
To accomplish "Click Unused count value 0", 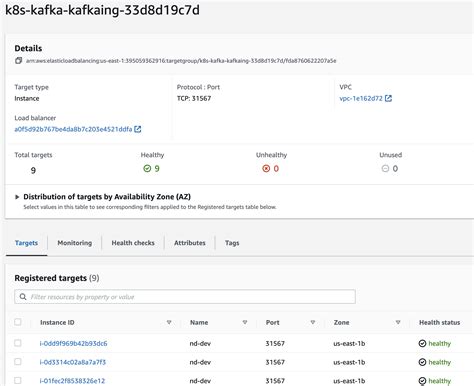I will point(395,169).
